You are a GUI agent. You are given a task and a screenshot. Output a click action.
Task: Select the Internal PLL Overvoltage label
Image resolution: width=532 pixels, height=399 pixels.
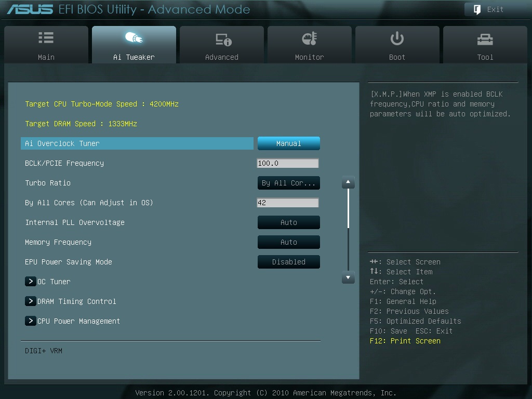75,222
